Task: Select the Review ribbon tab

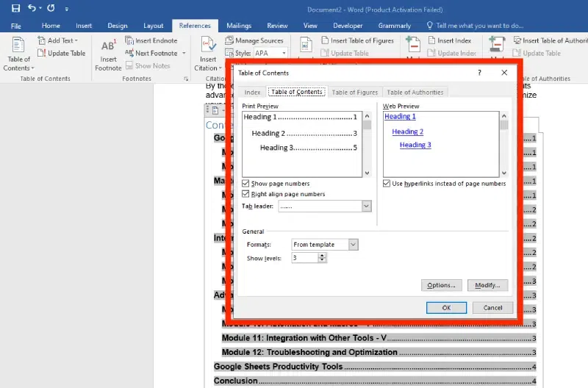Action: [x=277, y=26]
